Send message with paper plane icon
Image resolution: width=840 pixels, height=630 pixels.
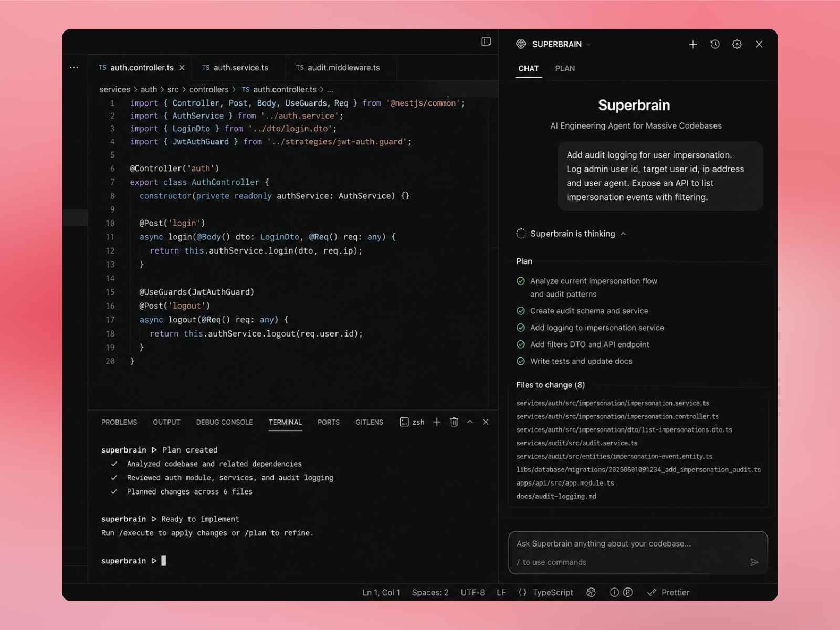tap(754, 562)
